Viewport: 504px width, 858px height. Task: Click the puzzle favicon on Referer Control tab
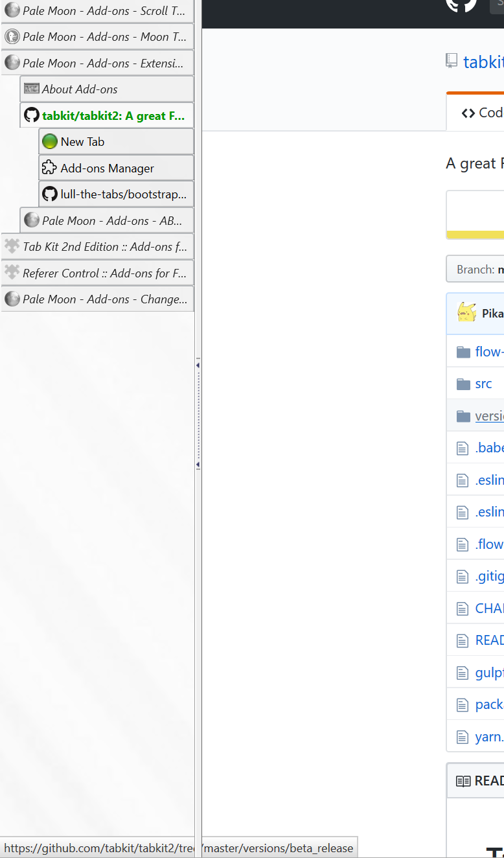(x=12, y=273)
